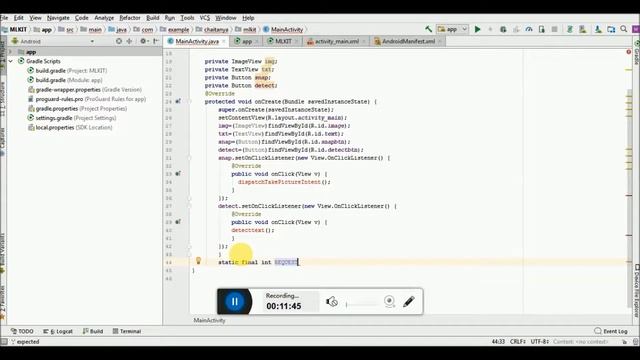Open settings.gradle (Project Settings)
This screenshot has height=360, width=640.
click(x=71, y=118)
